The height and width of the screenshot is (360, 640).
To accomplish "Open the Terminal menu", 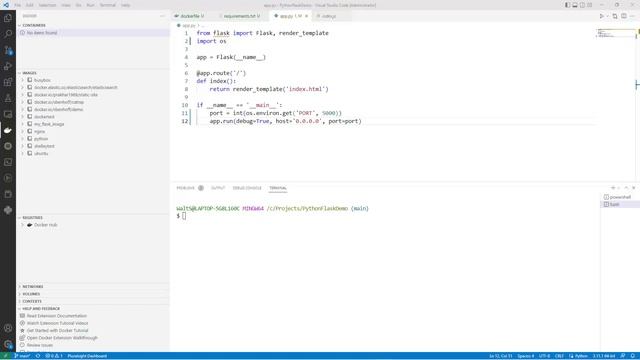I will point(108,5).
